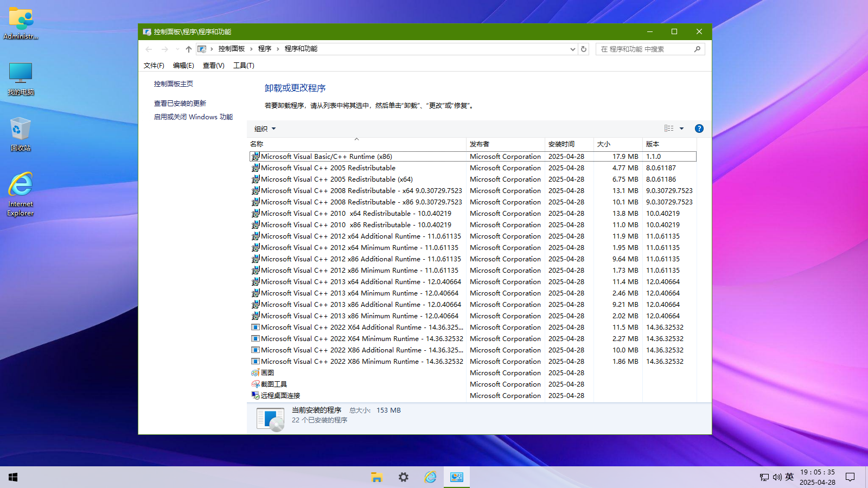Open 查看已安装的更新 link
Viewport: 868px width, 488px height.
[x=180, y=104]
